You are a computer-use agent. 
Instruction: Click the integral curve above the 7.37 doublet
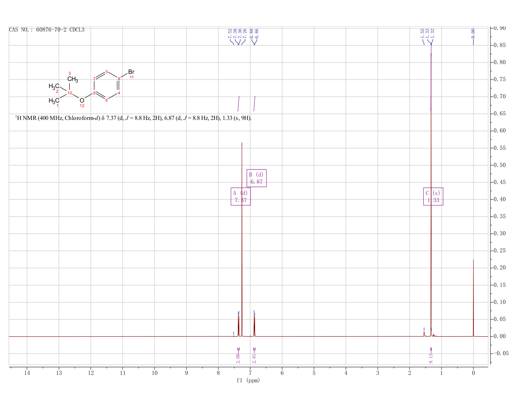click(239, 103)
